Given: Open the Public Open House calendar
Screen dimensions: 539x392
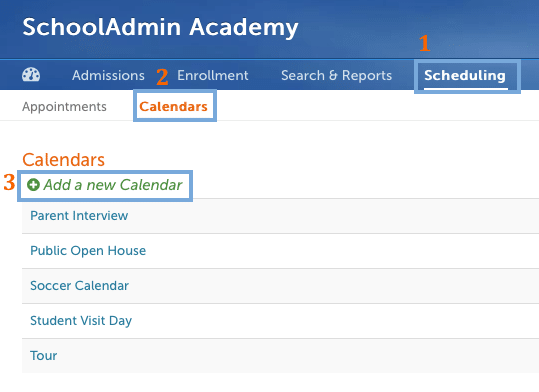Looking at the screenshot, I should click(88, 251).
